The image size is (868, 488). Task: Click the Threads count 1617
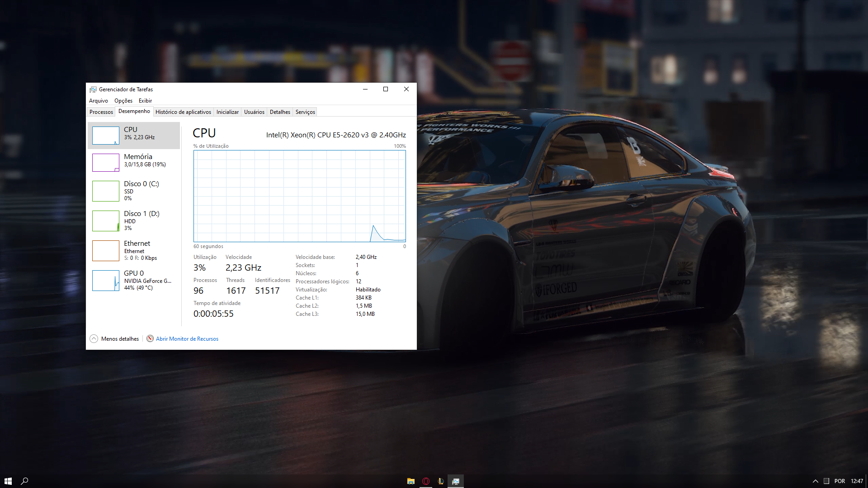point(236,291)
